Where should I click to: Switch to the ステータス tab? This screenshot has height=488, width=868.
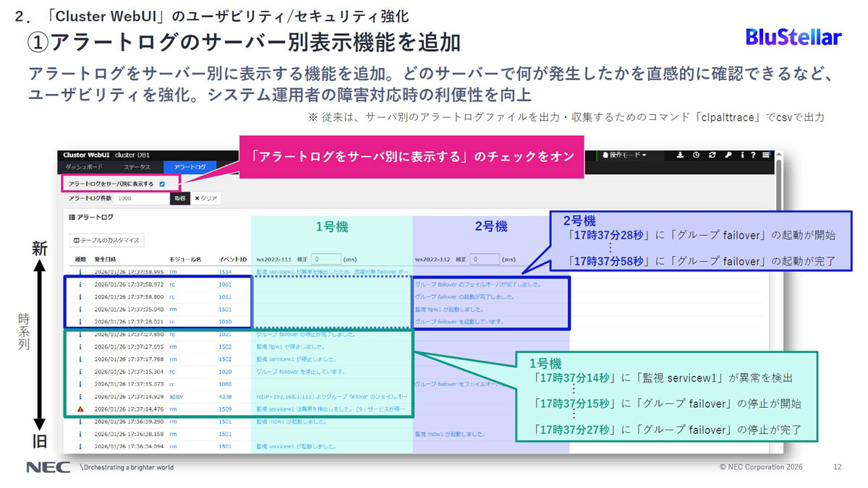(137, 167)
